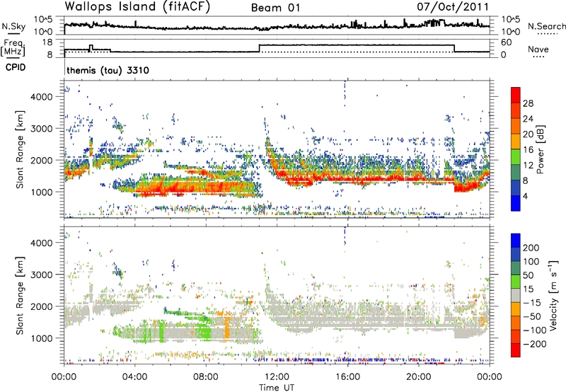Click the Velocity [m s-1] color bar label
Screen dimensions: 566x392
[x=553, y=296]
